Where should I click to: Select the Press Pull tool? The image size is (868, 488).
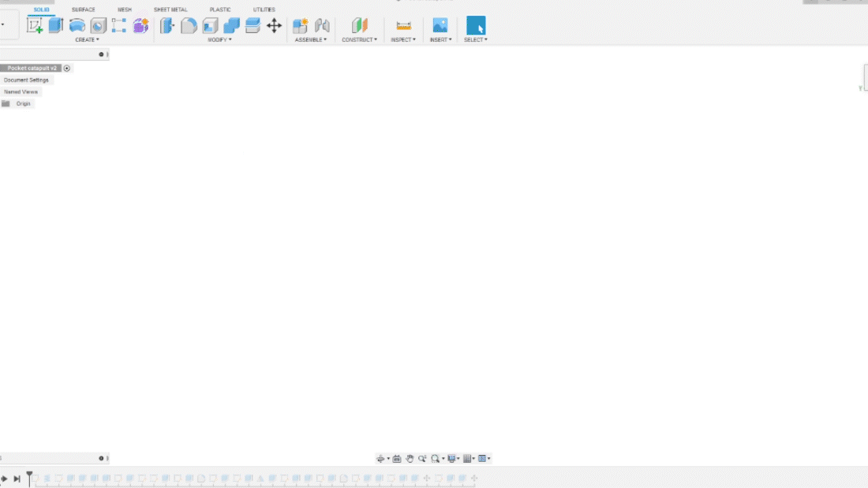167,25
